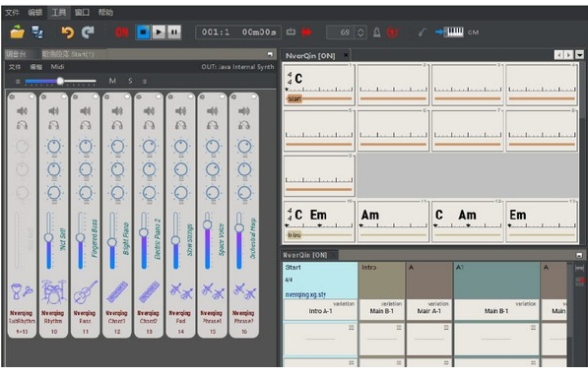
Task: Click the duplicate windows toolbar icon
Action: [37, 32]
